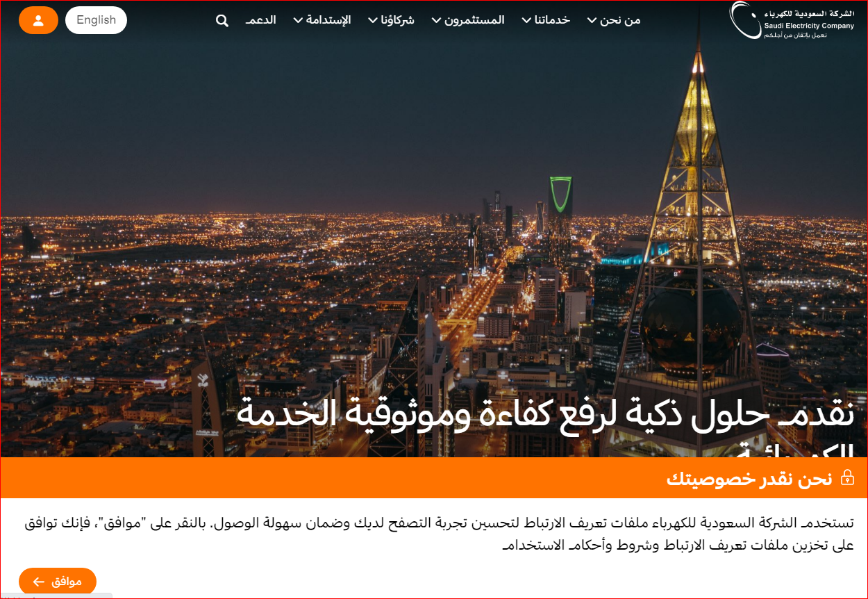Expand the المستثمرون dropdown arrow
868x599 pixels.
point(437,20)
